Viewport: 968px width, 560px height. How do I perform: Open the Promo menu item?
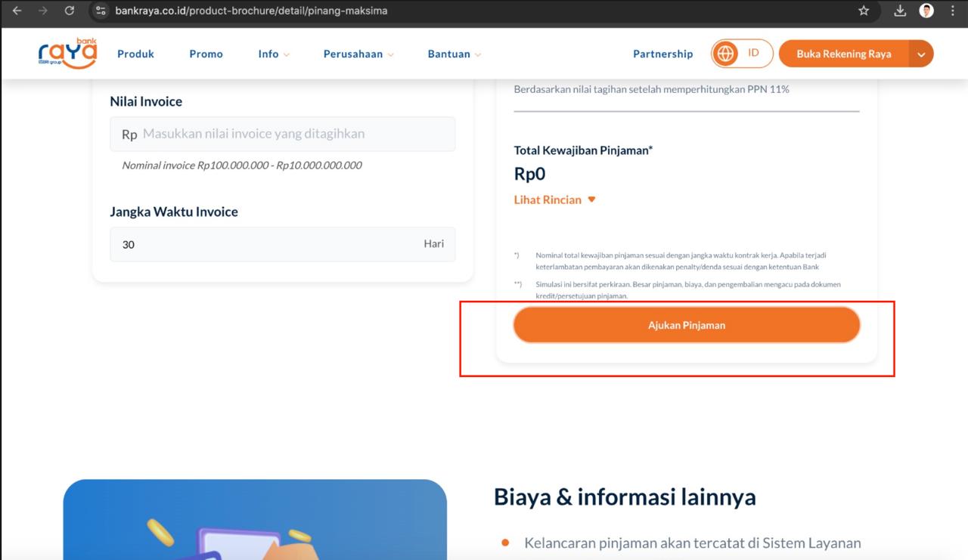click(x=206, y=54)
